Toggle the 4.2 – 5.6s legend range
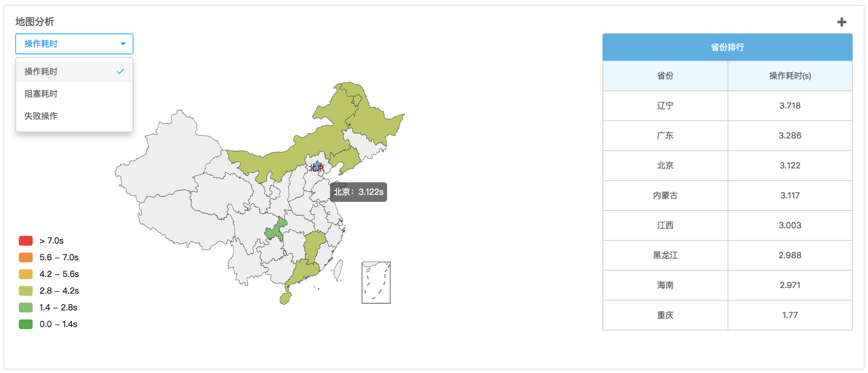Screen dimensions: 868x373 click(26, 274)
